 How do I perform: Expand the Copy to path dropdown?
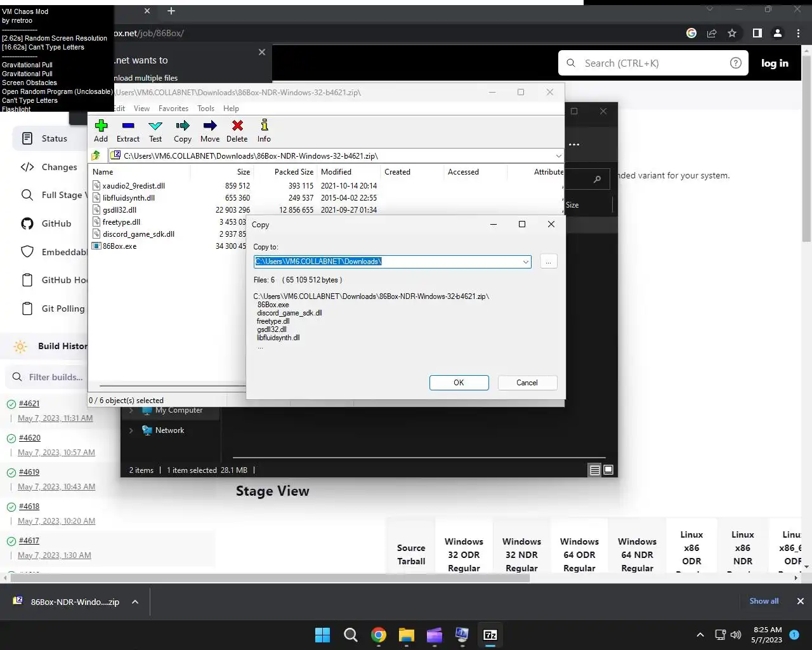coord(525,262)
